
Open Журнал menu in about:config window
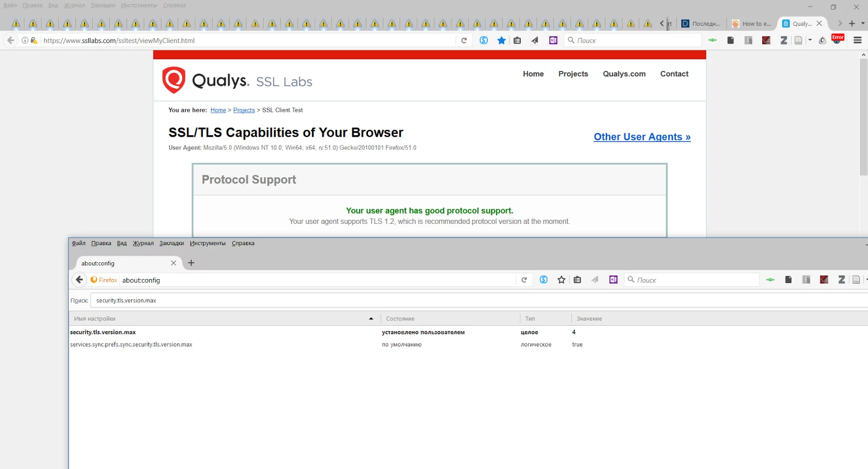[143, 243]
